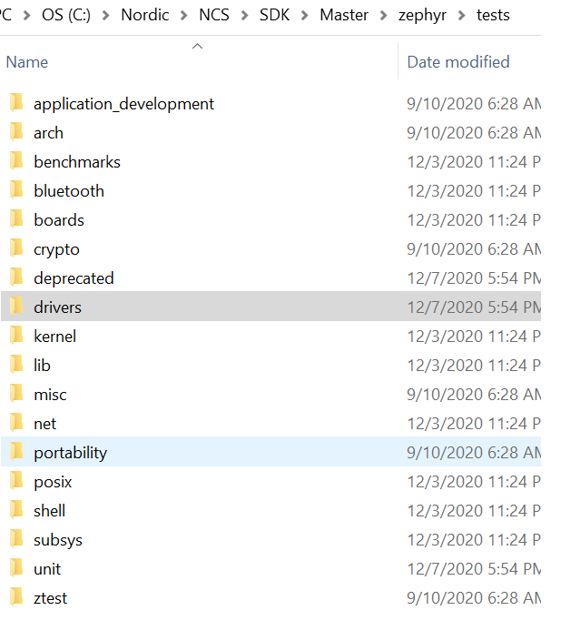Go to OS (C:) in the address bar
Viewport: 586px width, 617px height.
[66, 15]
